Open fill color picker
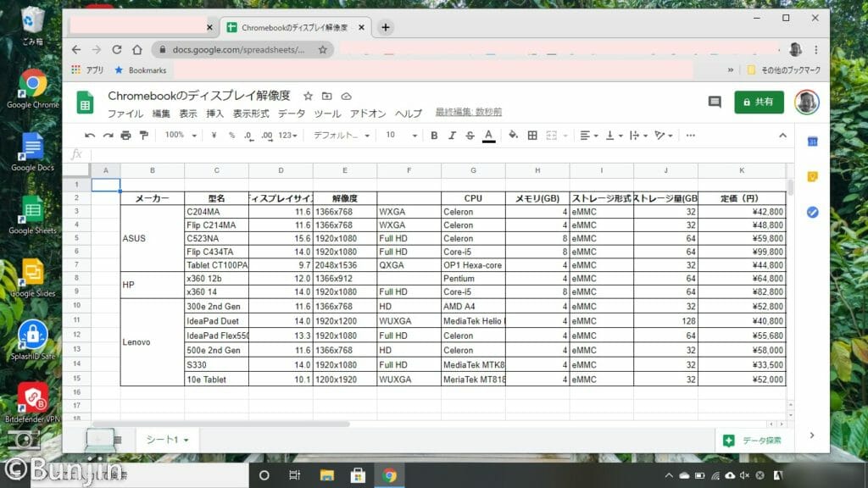Viewport: 868px width, 488px height. 513,135
